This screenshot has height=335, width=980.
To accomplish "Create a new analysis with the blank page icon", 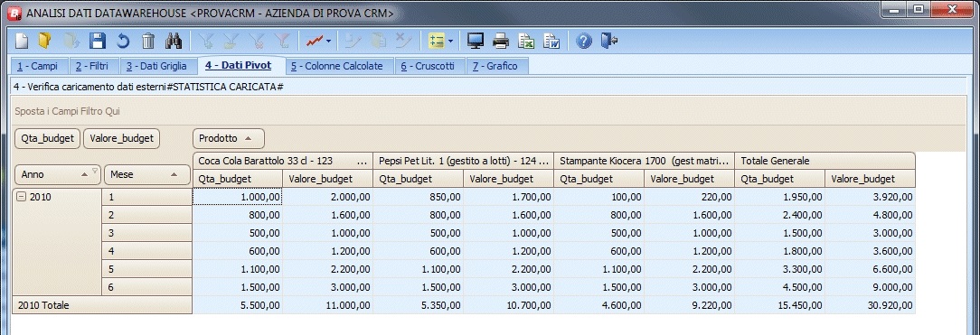I will click(22, 42).
